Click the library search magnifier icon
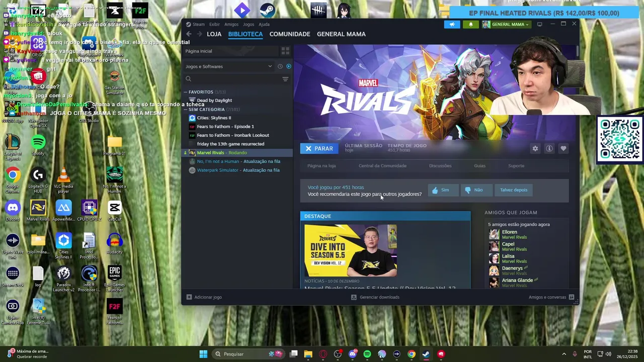 [189, 79]
